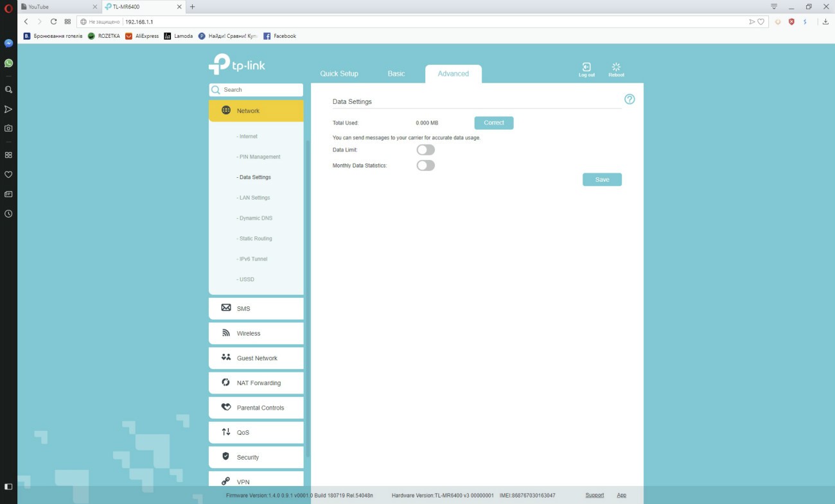The image size is (835, 504).
Task: Click the router Search input field
Action: (260, 90)
